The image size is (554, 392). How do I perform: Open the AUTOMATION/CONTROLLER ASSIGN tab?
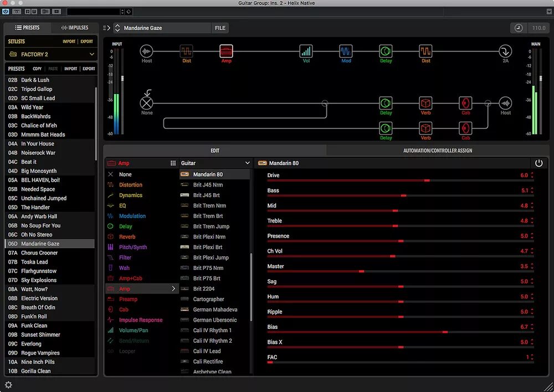point(438,151)
